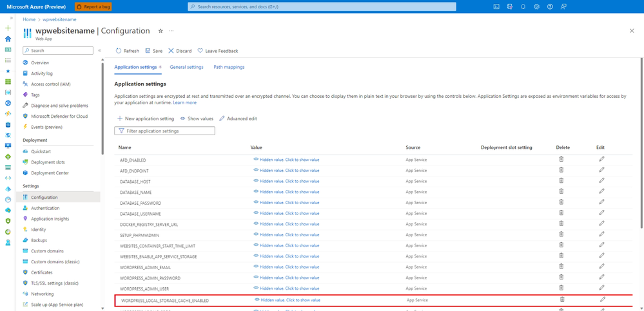Reveal hidden value for DATABASE_PASSWORD
Viewport: 644px width, 311px height.
(x=286, y=202)
